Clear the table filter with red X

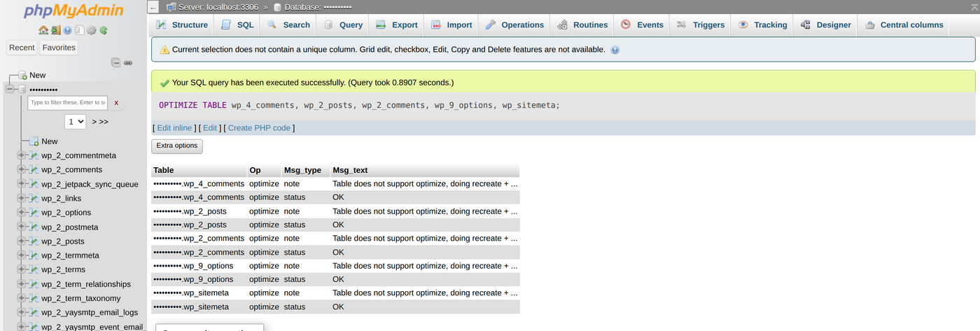[116, 103]
